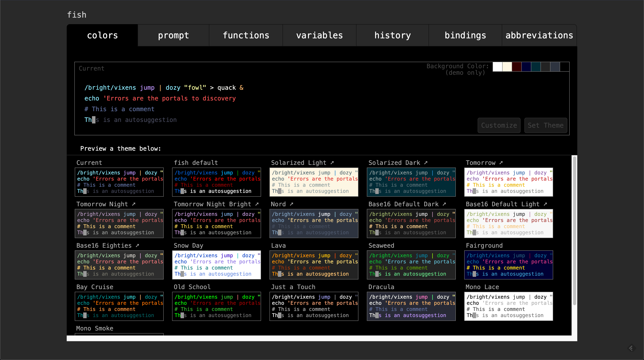
Task: Open Solarized Light external link arrow
Action: pos(332,163)
